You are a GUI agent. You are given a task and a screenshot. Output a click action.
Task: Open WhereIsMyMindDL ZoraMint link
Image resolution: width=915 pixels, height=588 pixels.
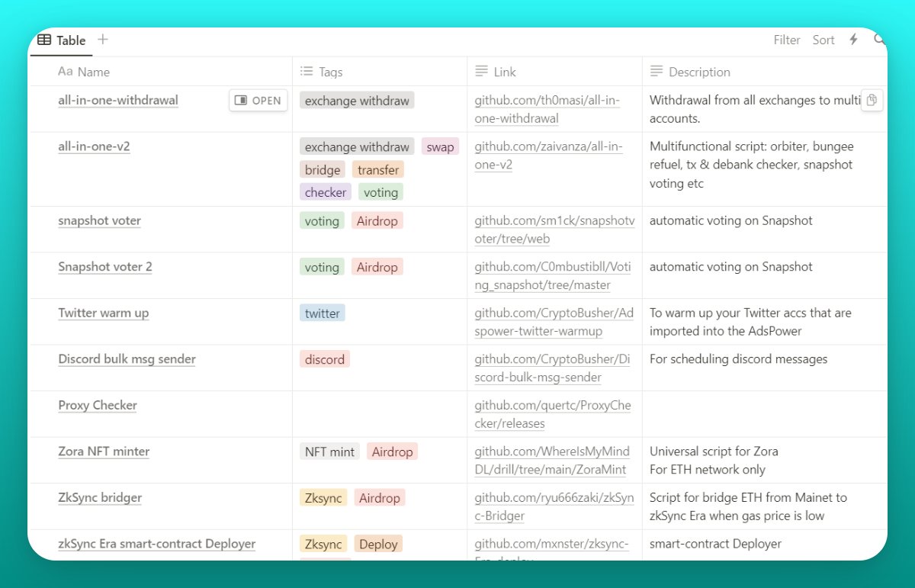552,461
